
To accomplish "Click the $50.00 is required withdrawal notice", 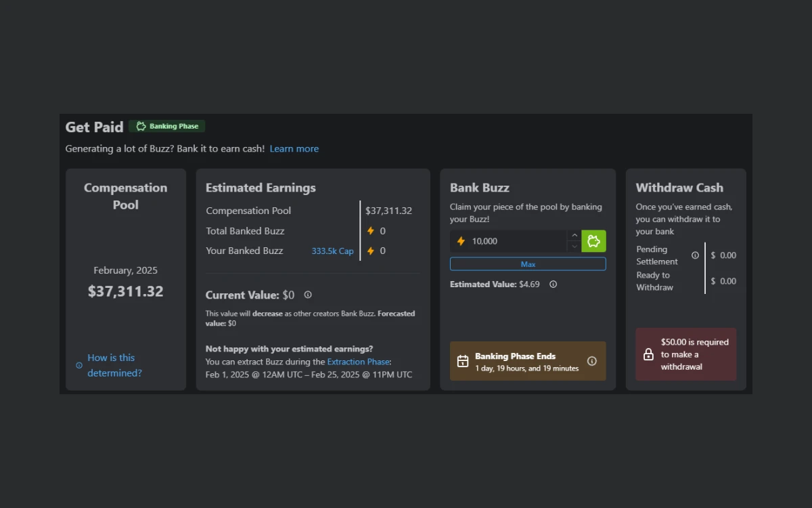I will [686, 354].
